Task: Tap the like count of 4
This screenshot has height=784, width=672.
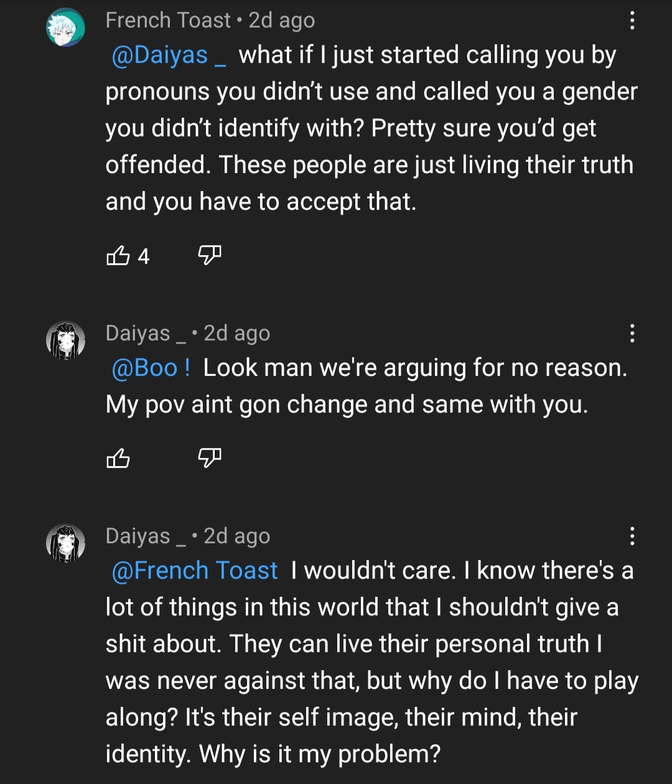Action: point(144,256)
